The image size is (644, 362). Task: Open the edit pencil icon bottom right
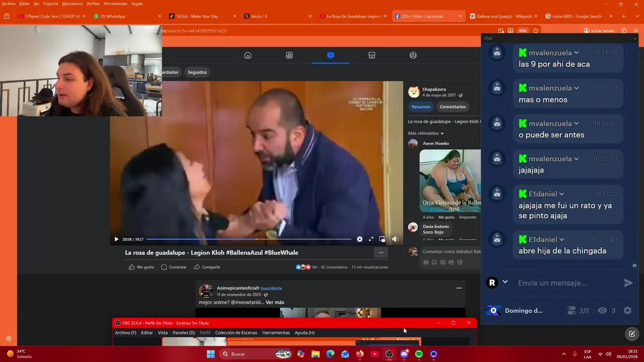point(632,334)
